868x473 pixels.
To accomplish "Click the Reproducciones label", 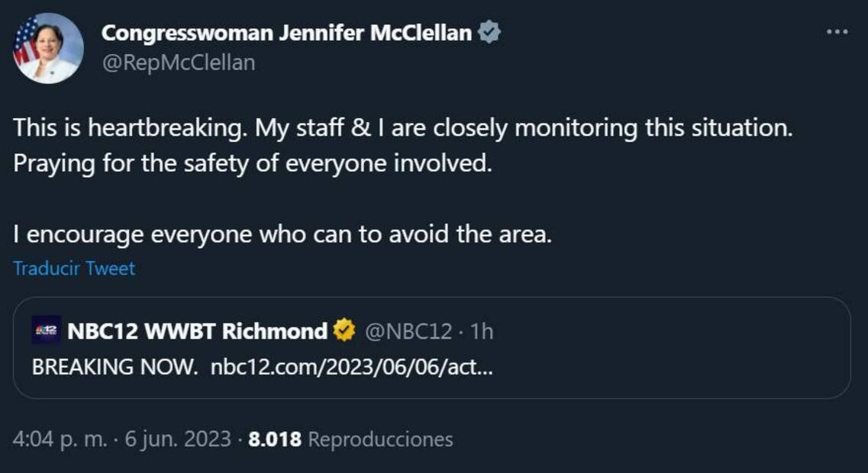I will tap(380, 439).
